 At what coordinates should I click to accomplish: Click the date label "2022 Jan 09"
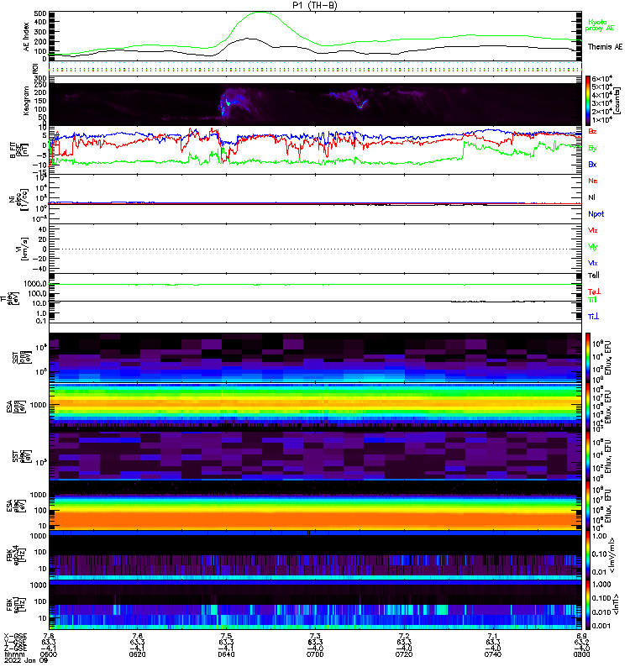pos(26,660)
